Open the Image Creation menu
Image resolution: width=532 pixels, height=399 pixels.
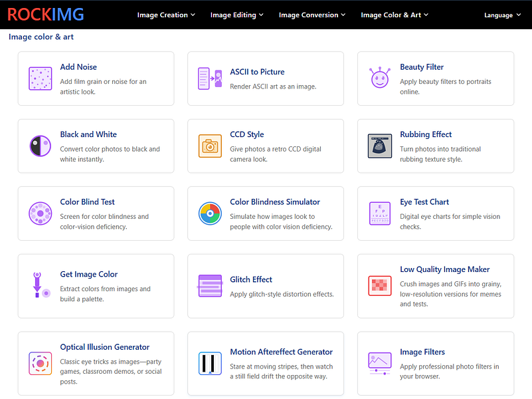pos(166,15)
